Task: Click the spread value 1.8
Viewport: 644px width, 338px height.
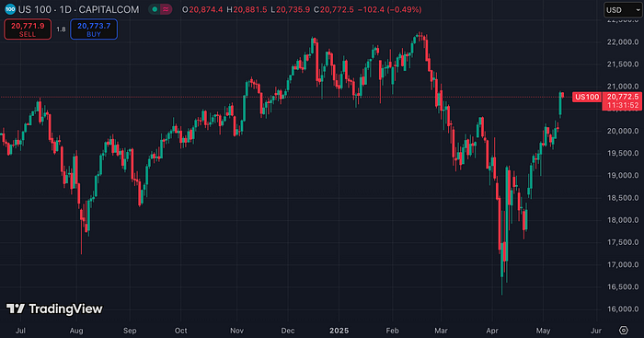Action: [61, 29]
